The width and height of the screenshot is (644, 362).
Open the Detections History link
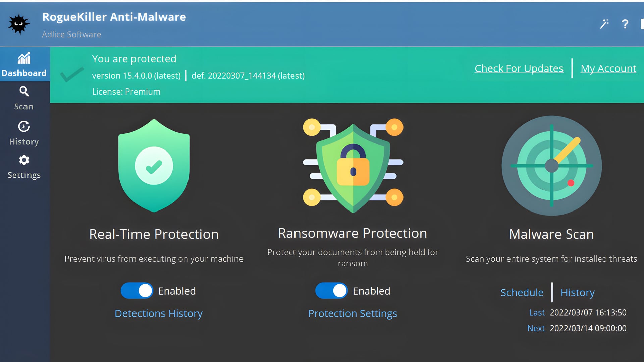[159, 313]
